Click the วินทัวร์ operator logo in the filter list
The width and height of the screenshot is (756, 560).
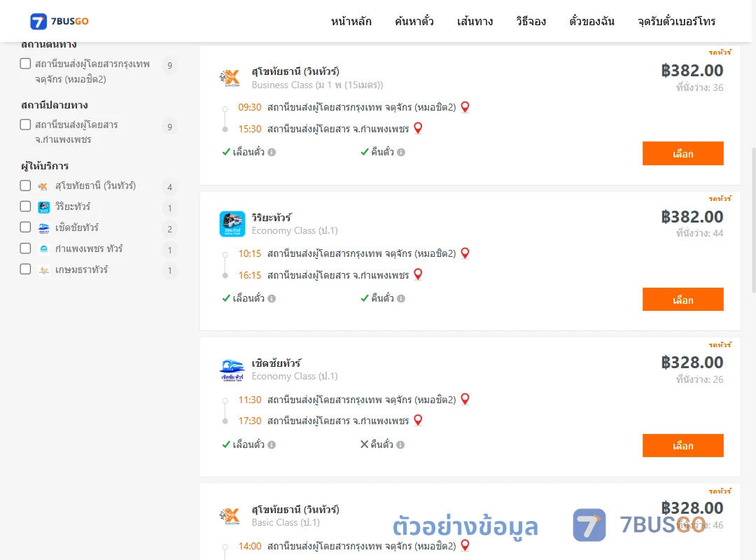coord(43,186)
